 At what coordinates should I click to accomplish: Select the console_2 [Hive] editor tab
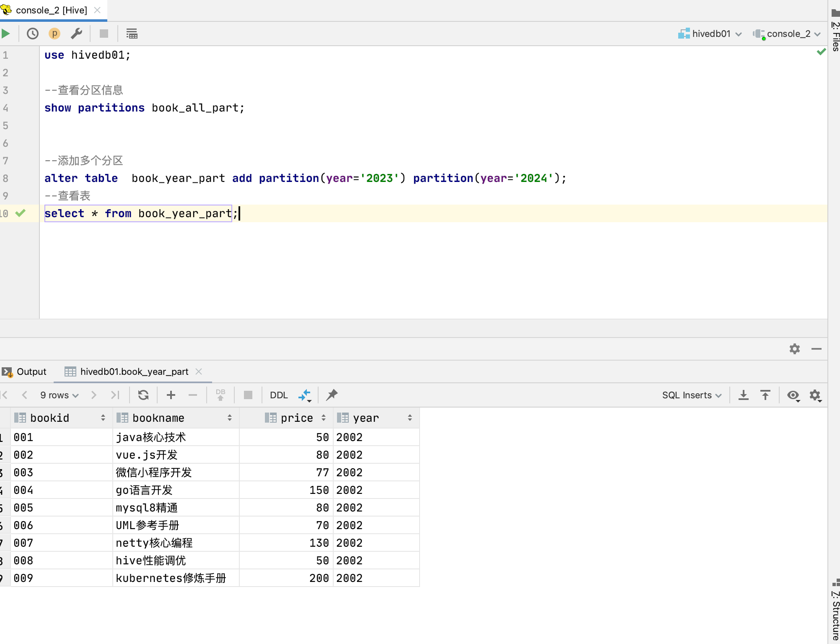tap(51, 10)
